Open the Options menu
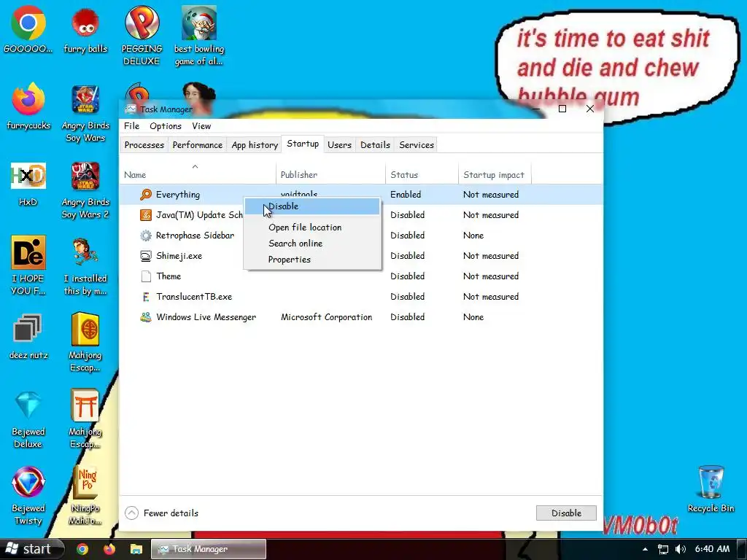747x560 pixels. pos(166,125)
